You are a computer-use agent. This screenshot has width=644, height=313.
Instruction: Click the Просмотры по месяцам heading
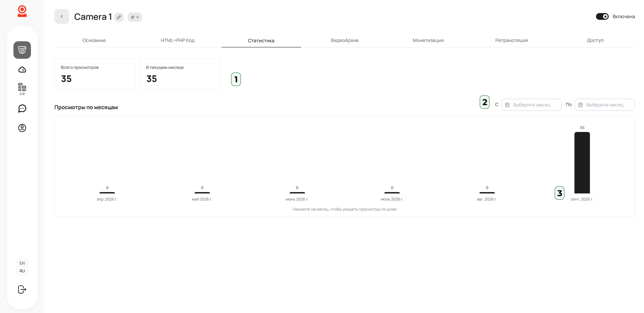point(86,107)
